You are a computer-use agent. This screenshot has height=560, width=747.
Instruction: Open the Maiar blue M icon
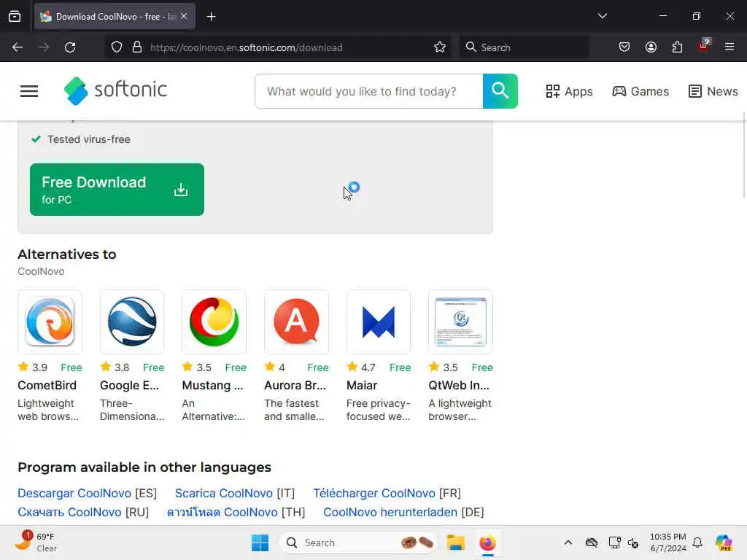click(x=379, y=322)
